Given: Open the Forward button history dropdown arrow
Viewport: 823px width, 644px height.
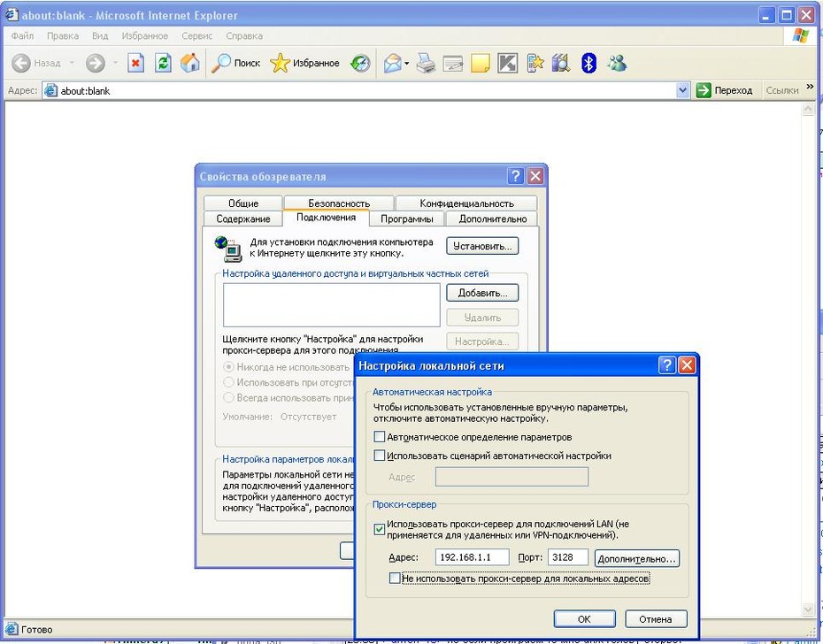Looking at the screenshot, I should click(115, 63).
